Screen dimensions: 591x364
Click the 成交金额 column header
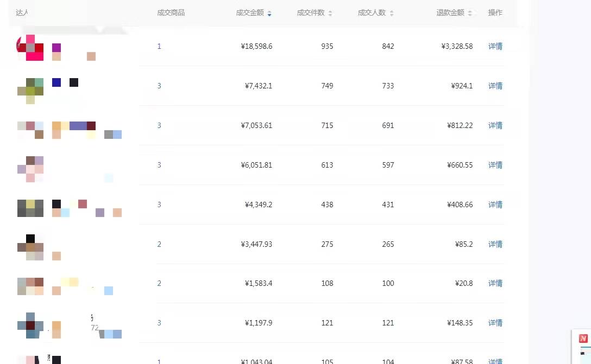(250, 13)
